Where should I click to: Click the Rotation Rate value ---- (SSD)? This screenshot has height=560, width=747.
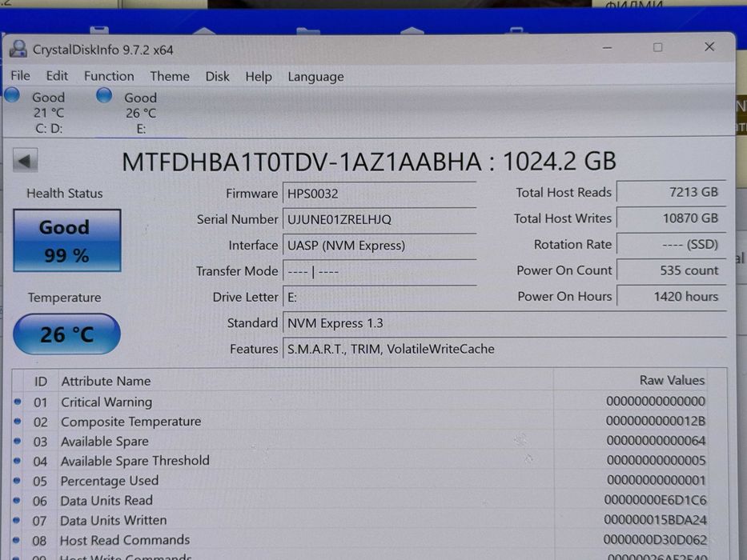pyautogui.click(x=671, y=244)
